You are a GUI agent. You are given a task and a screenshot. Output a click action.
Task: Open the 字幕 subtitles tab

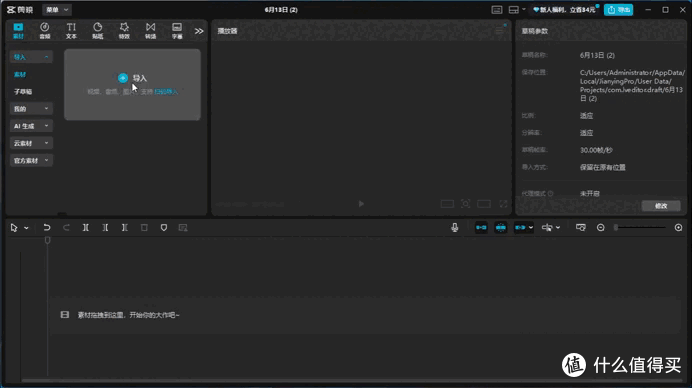(177, 31)
